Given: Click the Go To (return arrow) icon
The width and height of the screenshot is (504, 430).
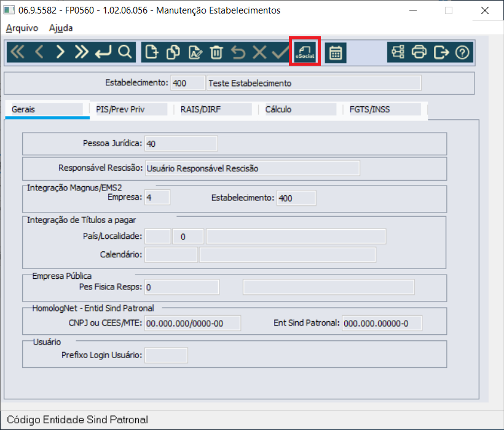Looking at the screenshot, I should pos(103,52).
